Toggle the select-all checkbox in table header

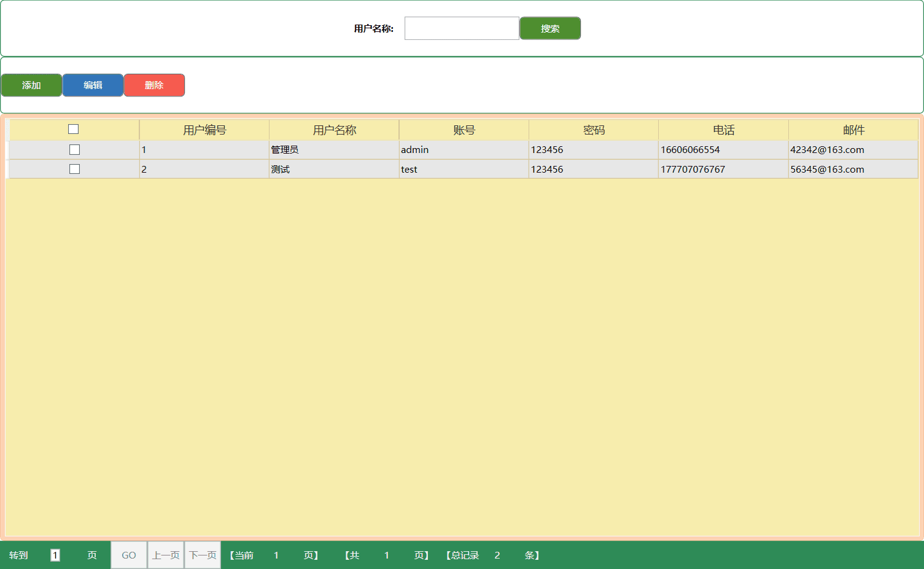(74, 129)
